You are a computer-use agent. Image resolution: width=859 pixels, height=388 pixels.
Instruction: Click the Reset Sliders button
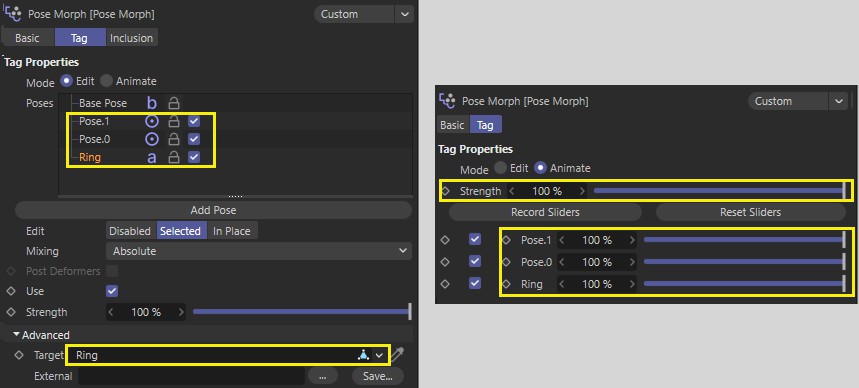coord(751,212)
